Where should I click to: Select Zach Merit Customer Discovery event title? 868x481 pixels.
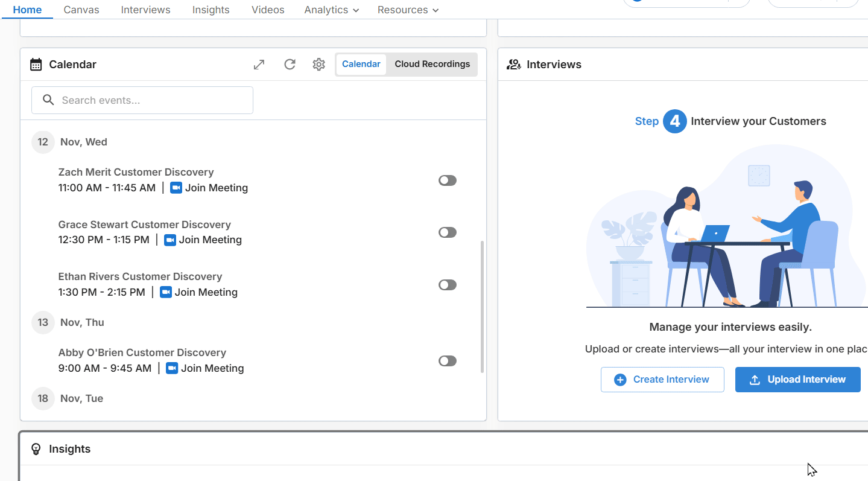[x=136, y=172]
